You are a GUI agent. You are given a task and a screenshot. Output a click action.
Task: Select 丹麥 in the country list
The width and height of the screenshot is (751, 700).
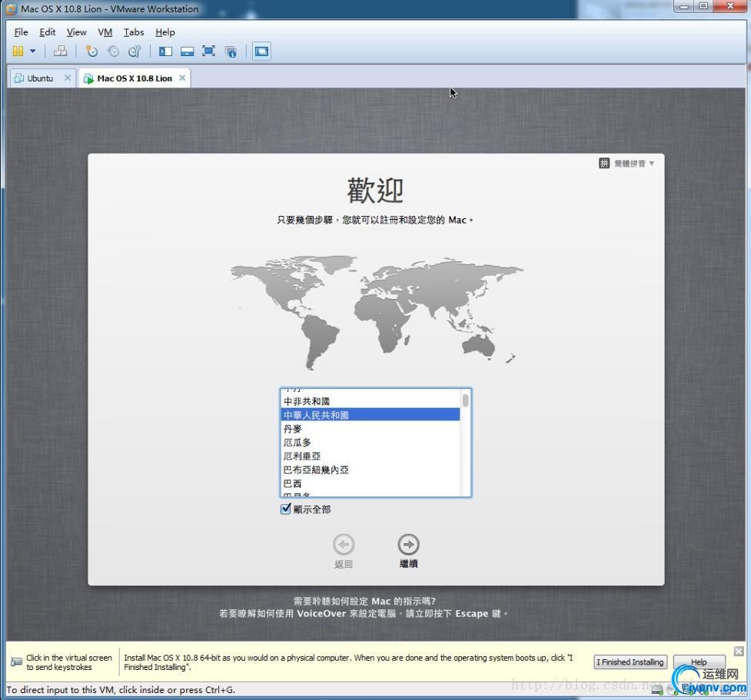click(370, 429)
